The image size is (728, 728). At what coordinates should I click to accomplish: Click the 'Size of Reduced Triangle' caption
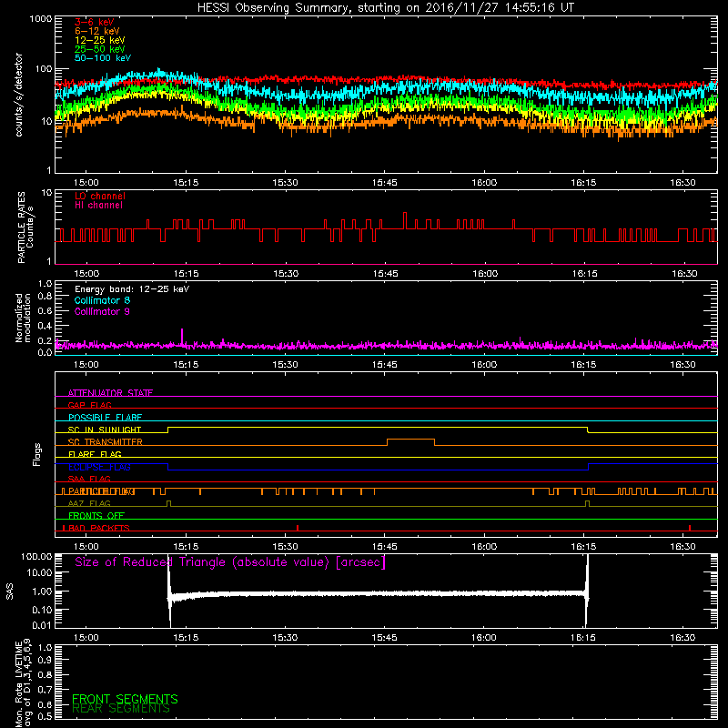pyautogui.click(x=230, y=562)
